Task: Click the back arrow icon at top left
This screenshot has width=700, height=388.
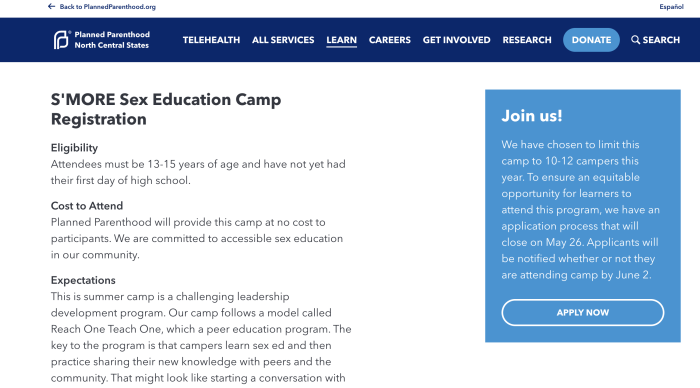Action: click(x=51, y=6)
